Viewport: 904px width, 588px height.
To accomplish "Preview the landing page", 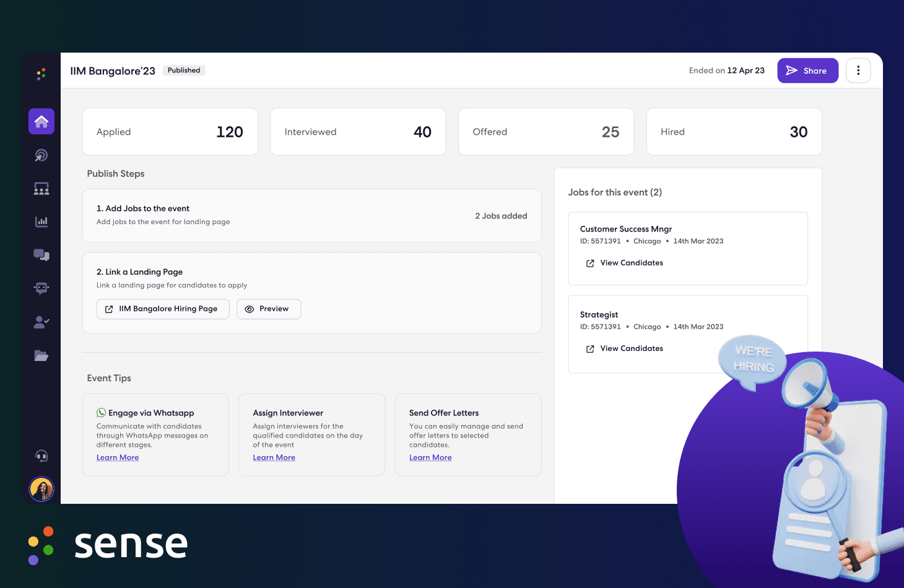I will (x=269, y=309).
